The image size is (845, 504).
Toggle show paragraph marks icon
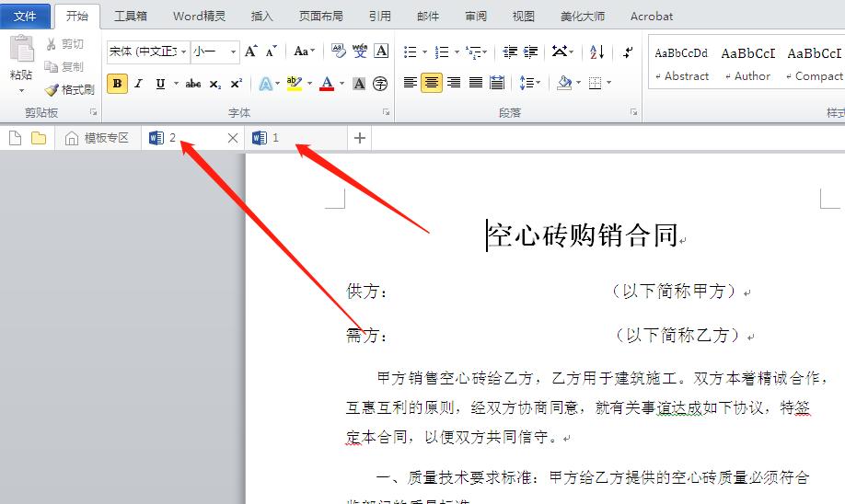(627, 52)
